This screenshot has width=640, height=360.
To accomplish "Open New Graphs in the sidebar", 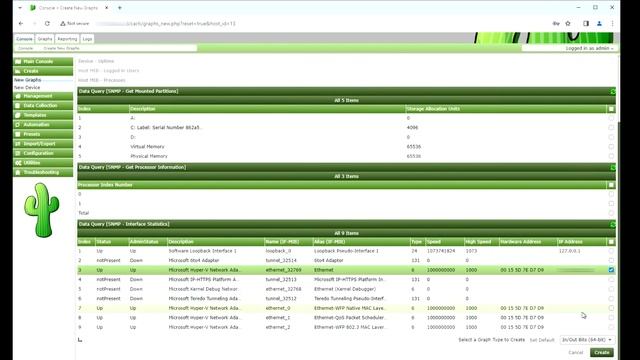I will pyautogui.click(x=28, y=80).
